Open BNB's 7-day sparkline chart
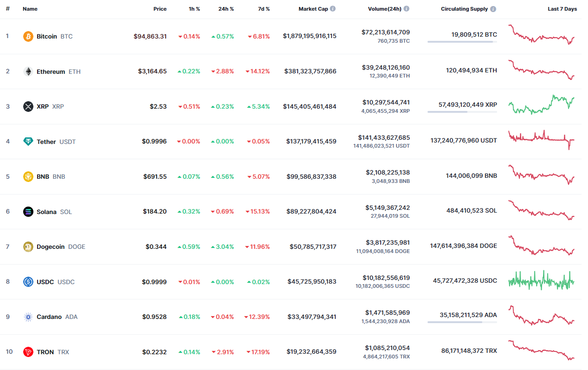 [541, 175]
